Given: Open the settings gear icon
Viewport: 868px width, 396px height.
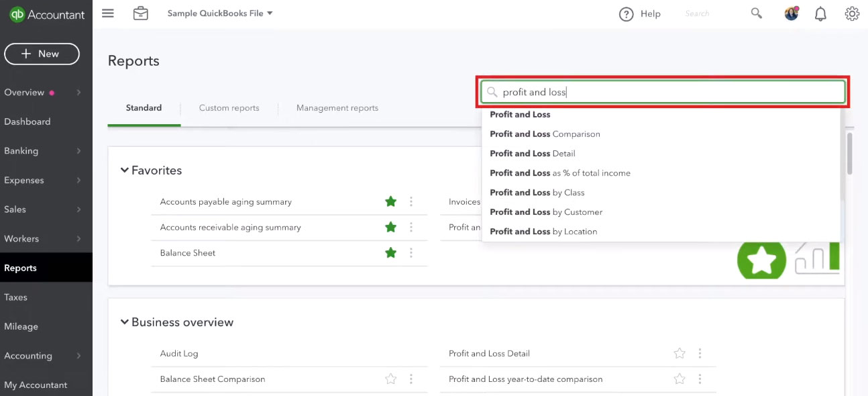Looking at the screenshot, I should point(852,13).
